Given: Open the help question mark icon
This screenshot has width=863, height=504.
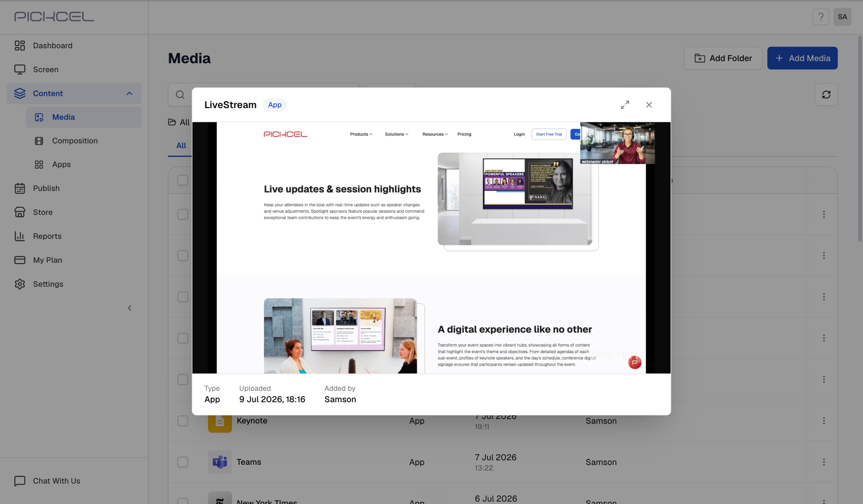Looking at the screenshot, I should point(821,17).
